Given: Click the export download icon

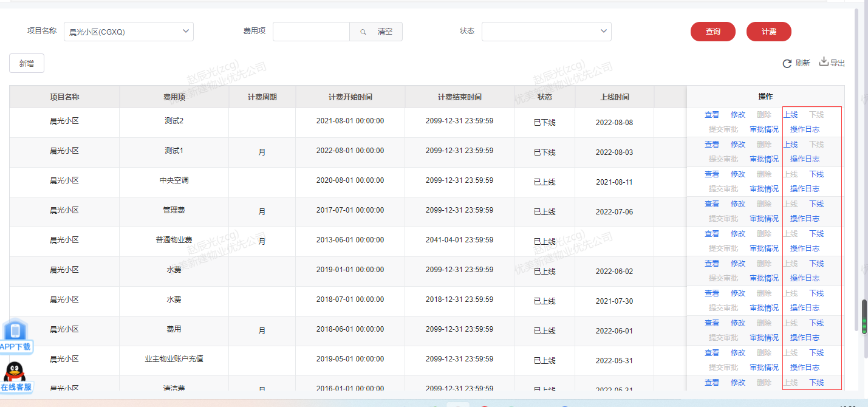Looking at the screenshot, I should (x=824, y=61).
